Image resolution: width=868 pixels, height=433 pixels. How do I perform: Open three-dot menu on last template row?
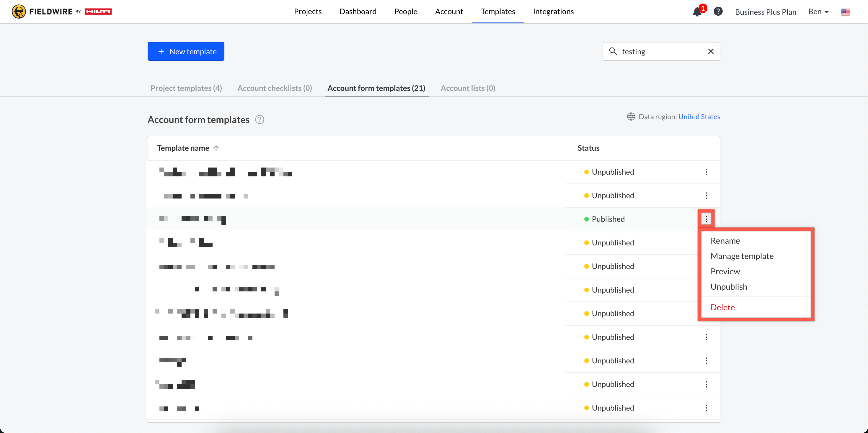tap(706, 408)
